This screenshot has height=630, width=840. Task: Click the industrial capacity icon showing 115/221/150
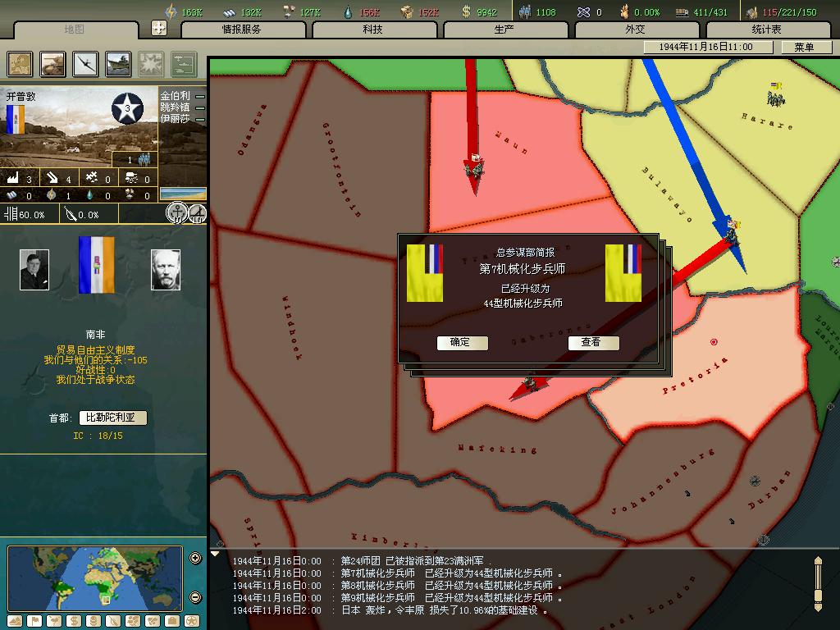point(751,11)
